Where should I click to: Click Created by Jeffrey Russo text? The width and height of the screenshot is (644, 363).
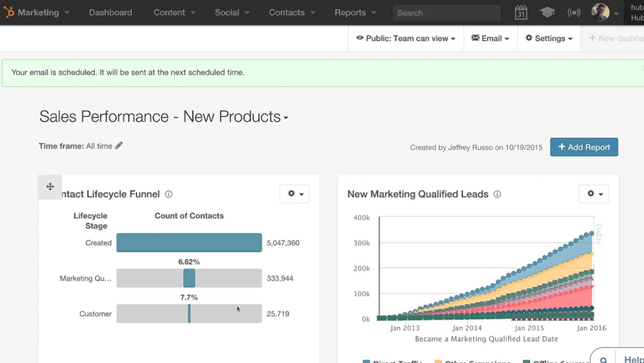point(476,147)
